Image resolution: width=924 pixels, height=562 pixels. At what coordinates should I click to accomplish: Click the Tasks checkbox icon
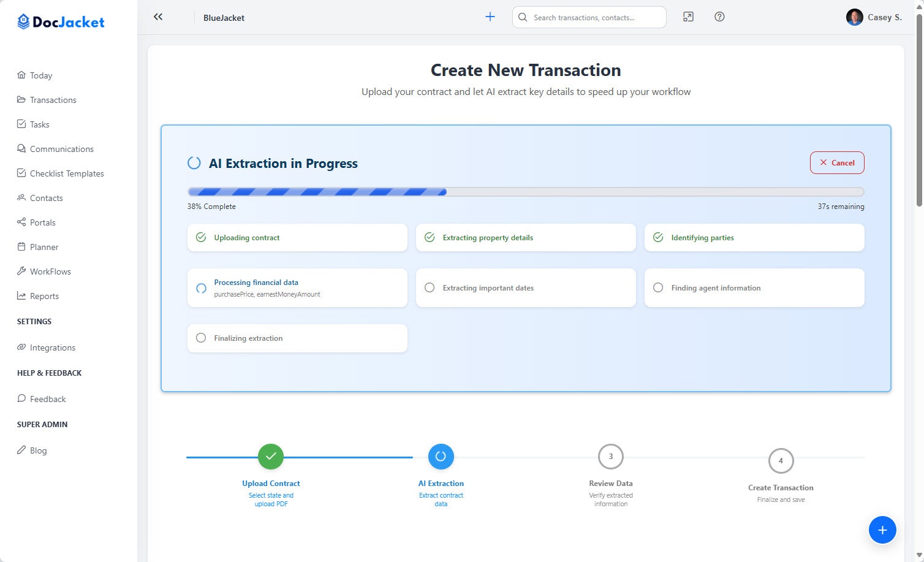(21, 124)
